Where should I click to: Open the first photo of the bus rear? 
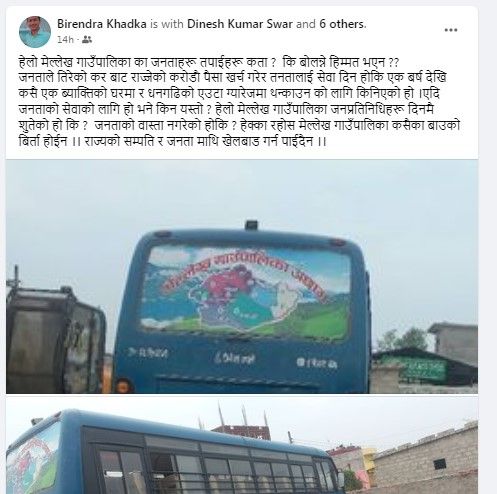(242, 277)
